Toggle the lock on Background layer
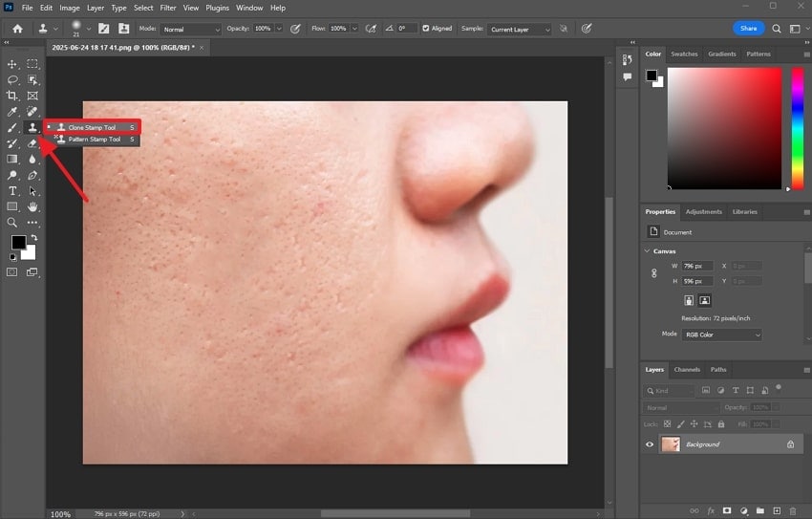Viewport: 812px width, 519px height. (x=791, y=444)
